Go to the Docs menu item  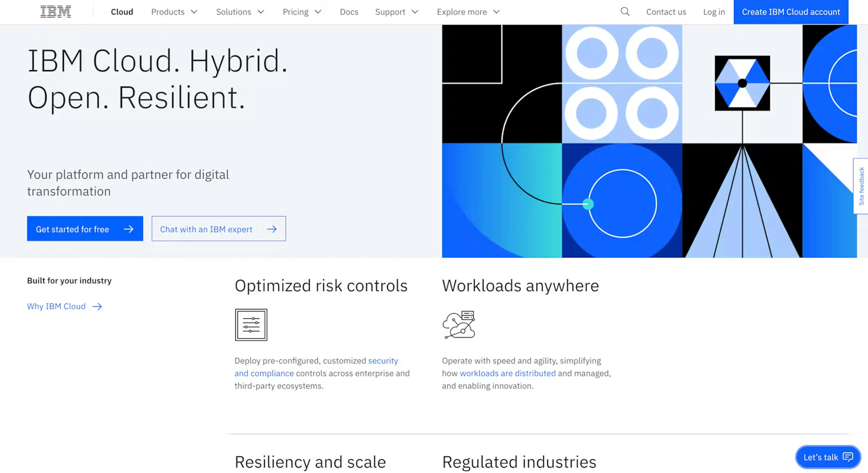(x=349, y=12)
